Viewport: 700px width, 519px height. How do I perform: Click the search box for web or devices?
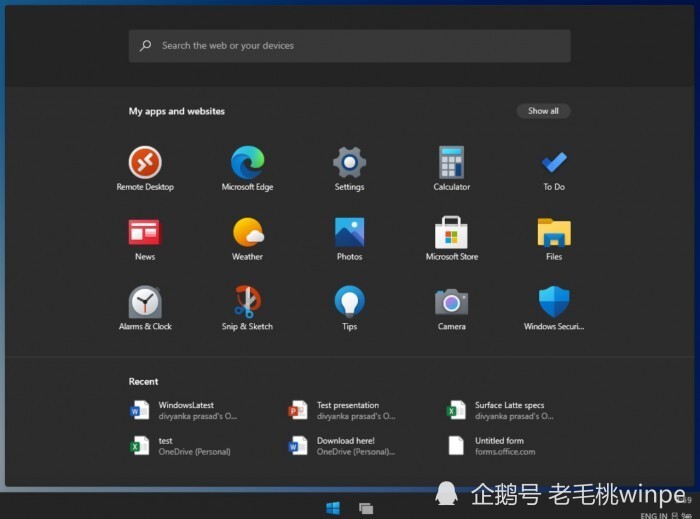point(350,46)
